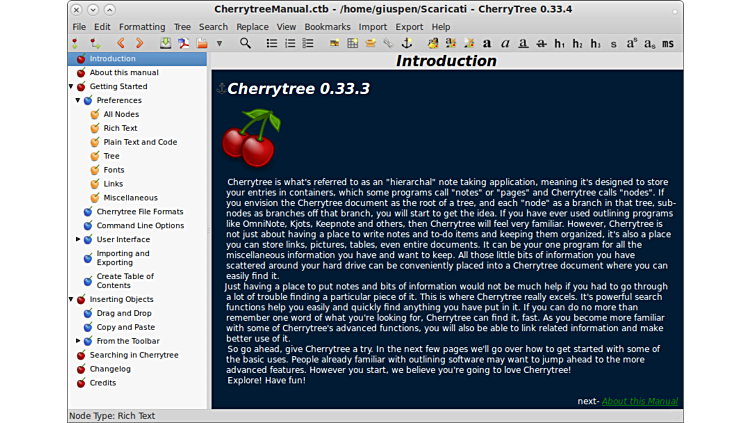Click the Find magnifier icon in toolbar

(x=245, y=43)
